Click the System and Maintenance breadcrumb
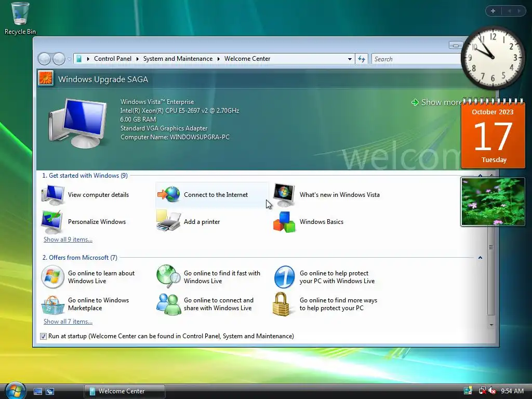 [x=178, y=59]
